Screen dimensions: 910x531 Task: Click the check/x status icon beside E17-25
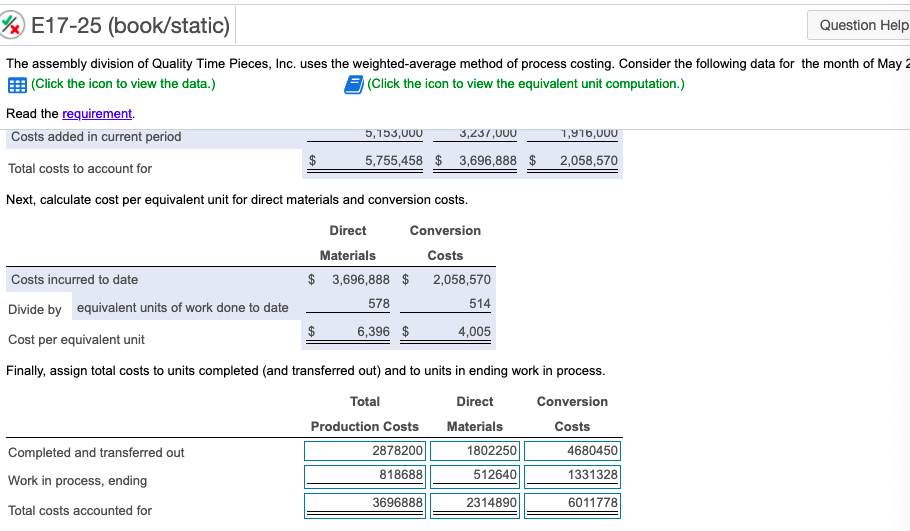[x=12, y=26]
